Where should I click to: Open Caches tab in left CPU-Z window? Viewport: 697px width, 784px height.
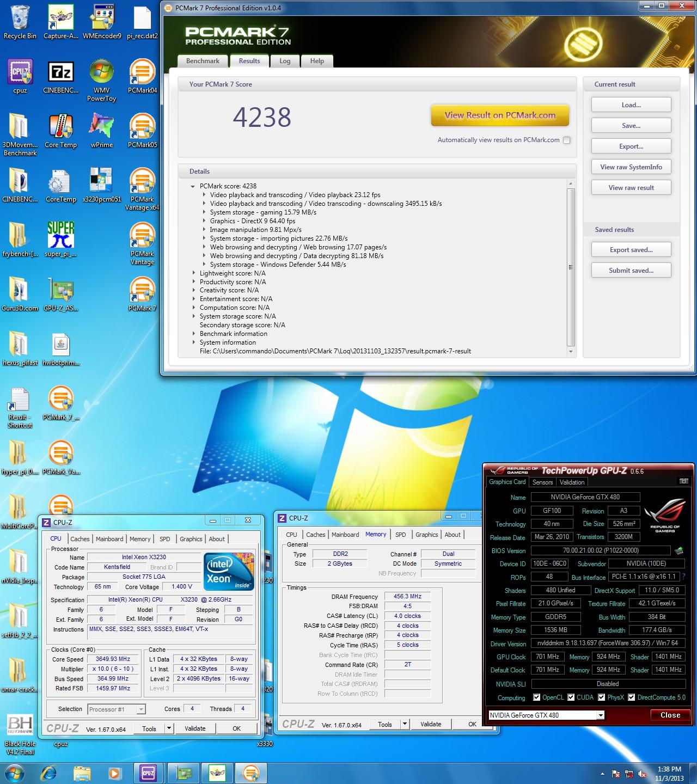[80, 539]
